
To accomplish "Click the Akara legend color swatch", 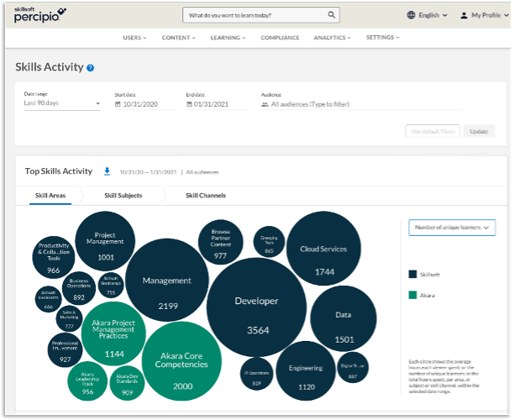I will point(412,295).
